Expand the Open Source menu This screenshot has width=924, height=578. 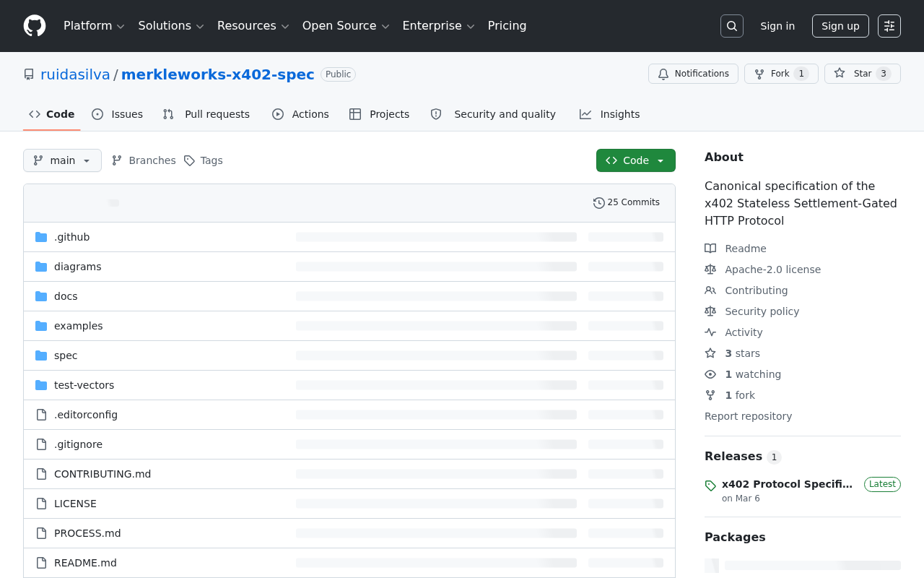[x=346, y=26]
